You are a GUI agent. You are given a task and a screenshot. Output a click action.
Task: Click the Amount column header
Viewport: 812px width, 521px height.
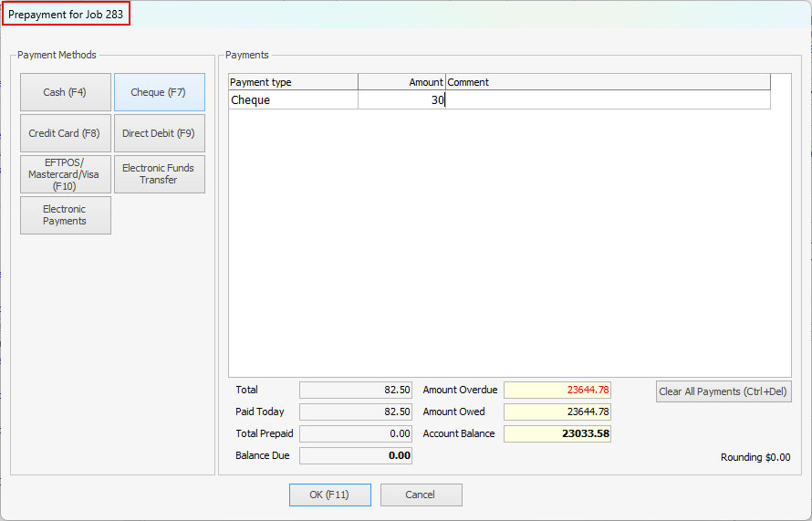coord(401,82)
